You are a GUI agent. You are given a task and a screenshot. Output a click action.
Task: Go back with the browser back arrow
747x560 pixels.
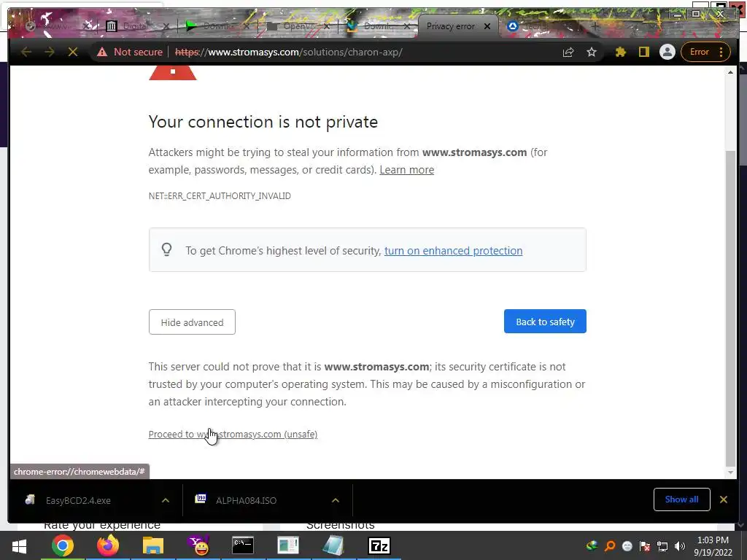[26, 52]
